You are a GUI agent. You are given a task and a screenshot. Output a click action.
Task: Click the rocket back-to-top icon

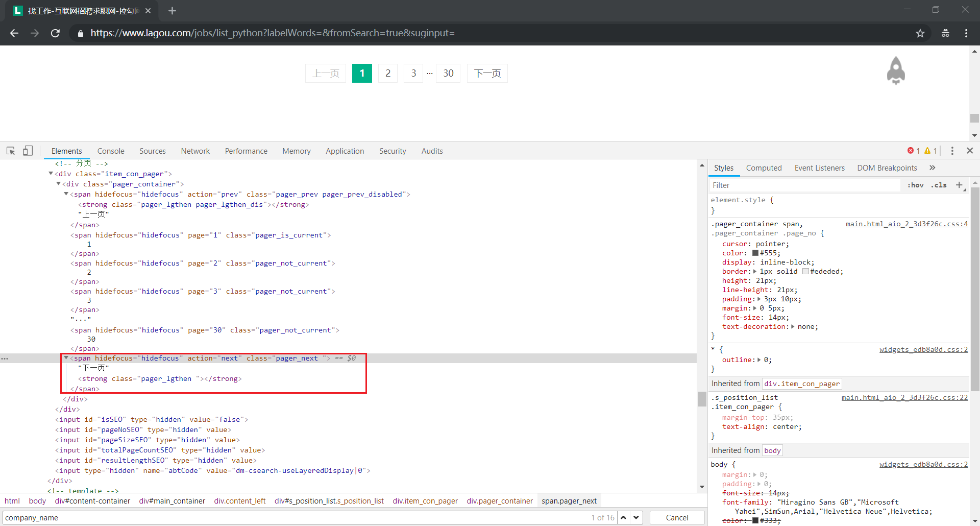pyautogui.click(x=896, y=70)
